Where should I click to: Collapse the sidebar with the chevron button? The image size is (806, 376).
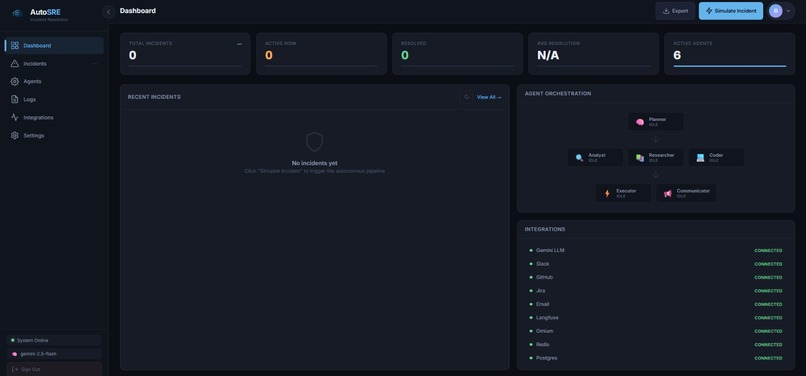[108, 12]
